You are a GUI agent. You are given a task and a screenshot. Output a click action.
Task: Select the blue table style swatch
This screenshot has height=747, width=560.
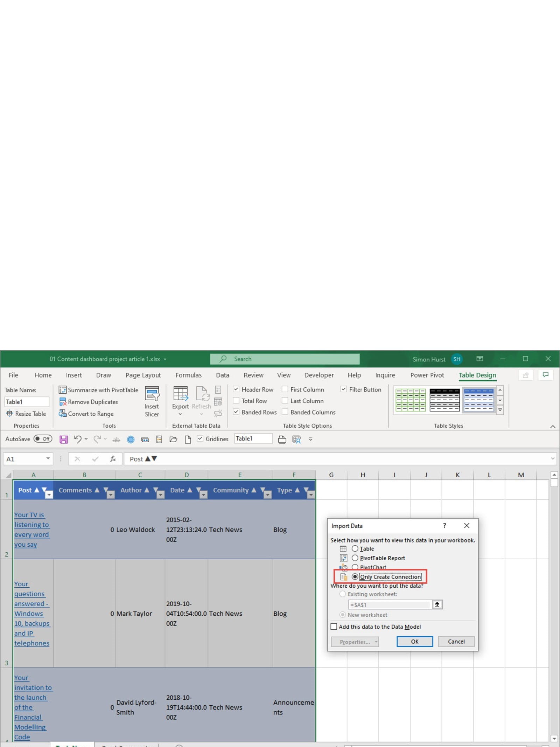[x=478, y=400]
